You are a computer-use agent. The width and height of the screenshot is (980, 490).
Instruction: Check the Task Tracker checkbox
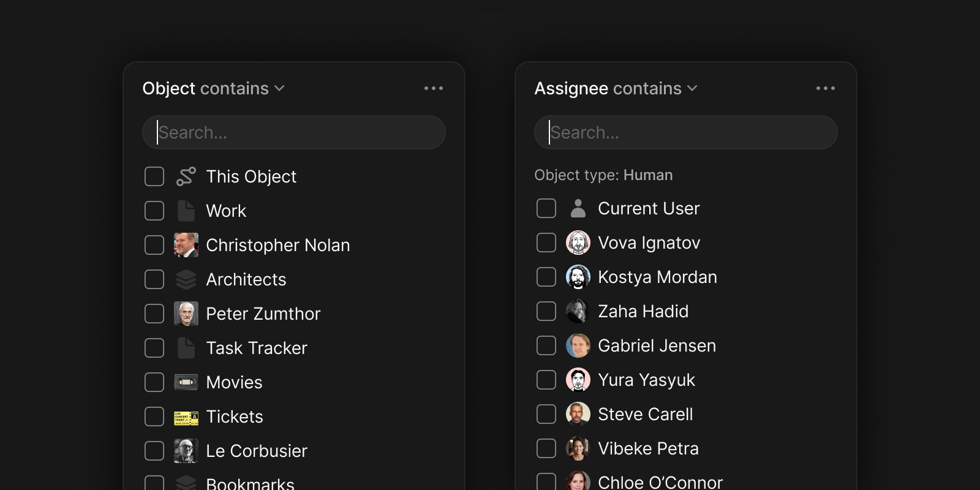[x=154, y=348]
